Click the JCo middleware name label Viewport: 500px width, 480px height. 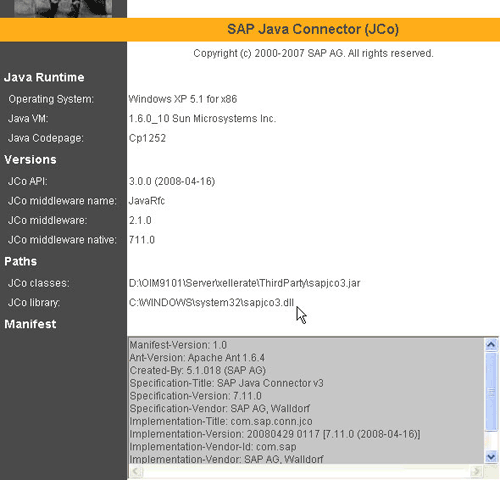pos(62,201)
